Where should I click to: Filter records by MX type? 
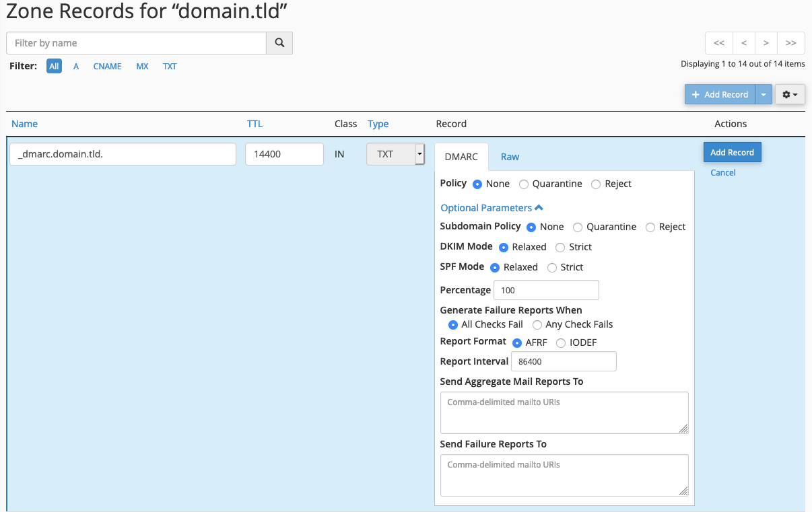(x=142, y=67)
